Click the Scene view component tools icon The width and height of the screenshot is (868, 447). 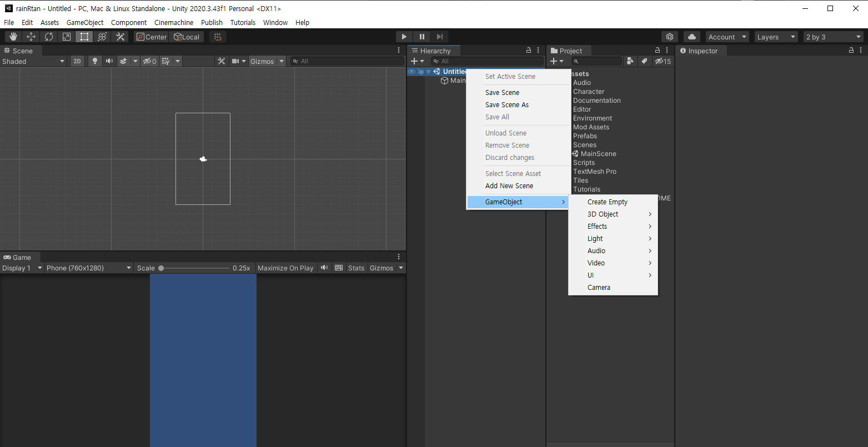(221, 61)
